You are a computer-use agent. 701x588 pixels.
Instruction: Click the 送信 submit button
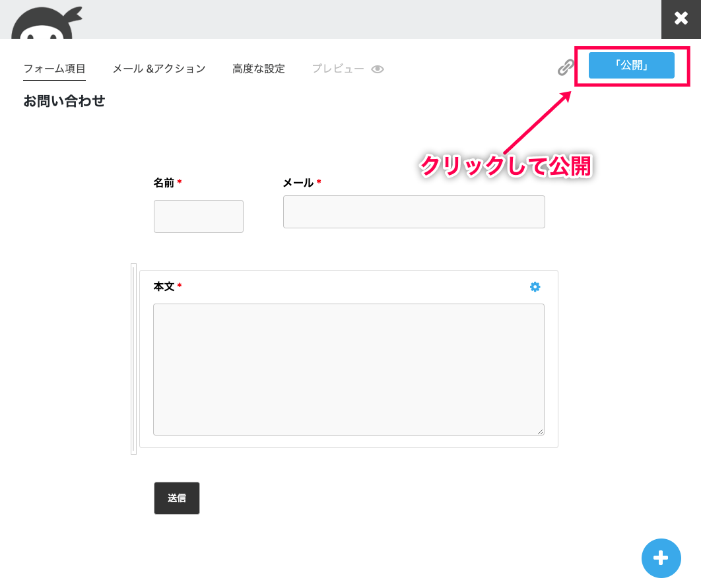pyautogui.click(x=177, y=498)
